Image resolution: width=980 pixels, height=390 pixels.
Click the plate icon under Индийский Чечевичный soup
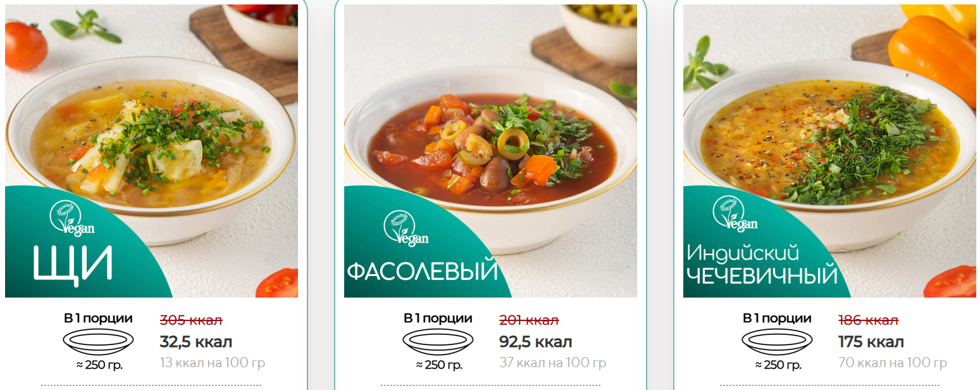pyautogui.click(x=777, y=342)
